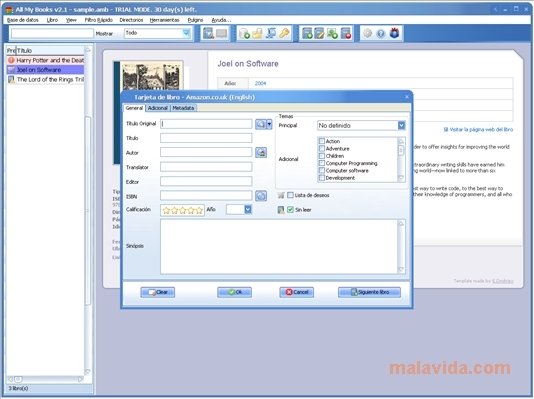Select the General tab
534x399 pixels.
click(134, 108)
